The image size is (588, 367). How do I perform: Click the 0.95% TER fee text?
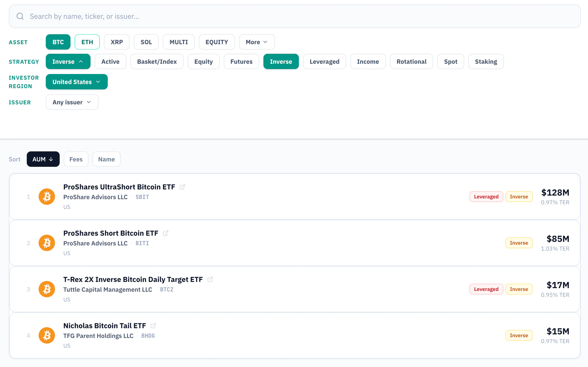(x=555, y=295)
